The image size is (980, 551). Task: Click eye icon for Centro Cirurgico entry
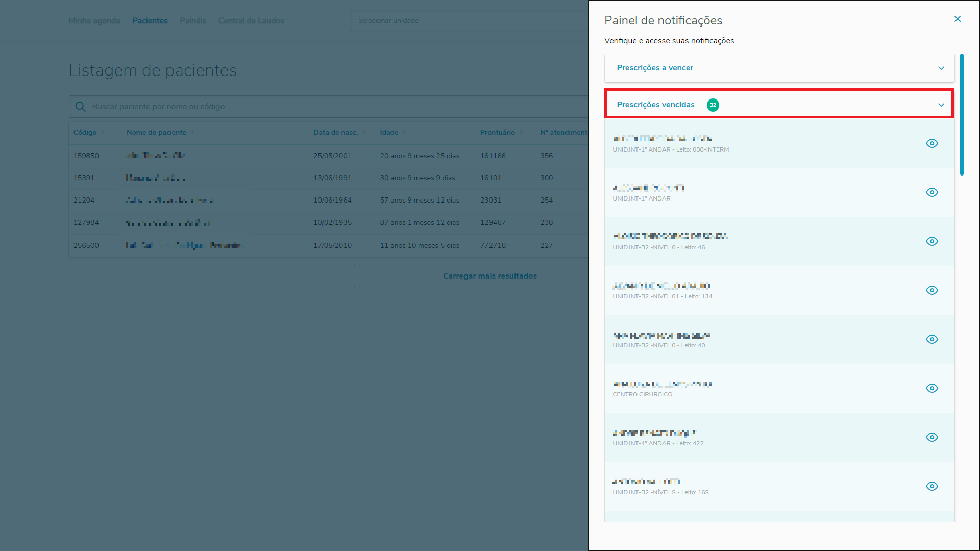932,388
